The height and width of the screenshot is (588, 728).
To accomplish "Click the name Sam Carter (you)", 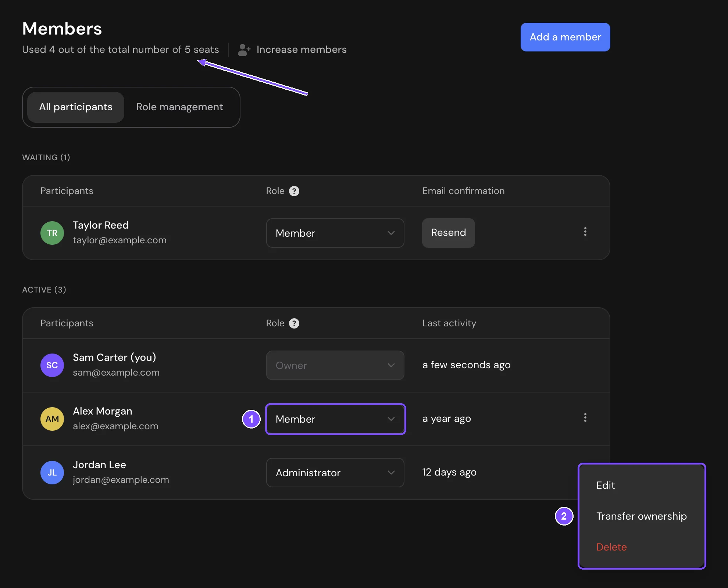I will coord(114,358).
